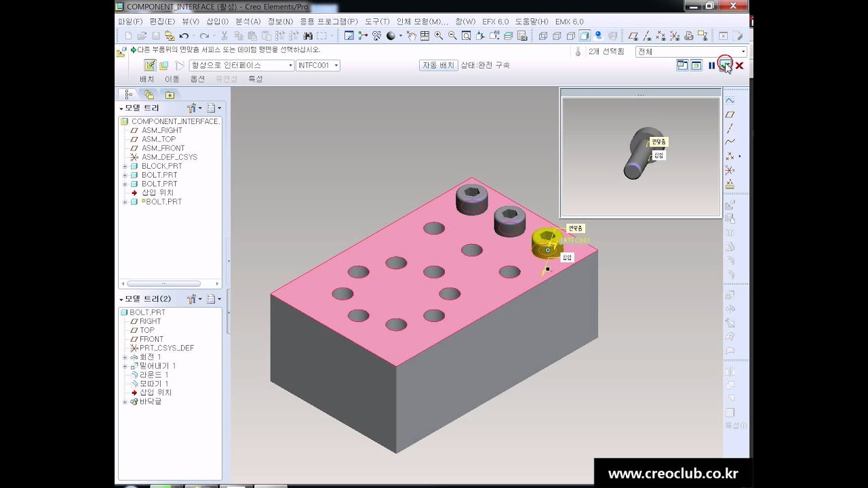Select the datum plane tool in right toolbar
This screenshot has width=868, height=488.
click(x=730, y=114)
